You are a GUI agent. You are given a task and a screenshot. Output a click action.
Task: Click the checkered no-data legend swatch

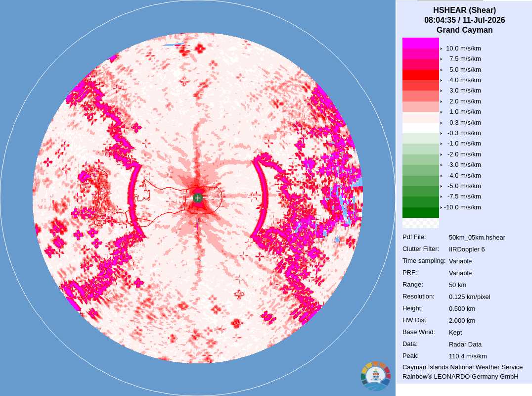pyautogui.click(x=421, y=223)
